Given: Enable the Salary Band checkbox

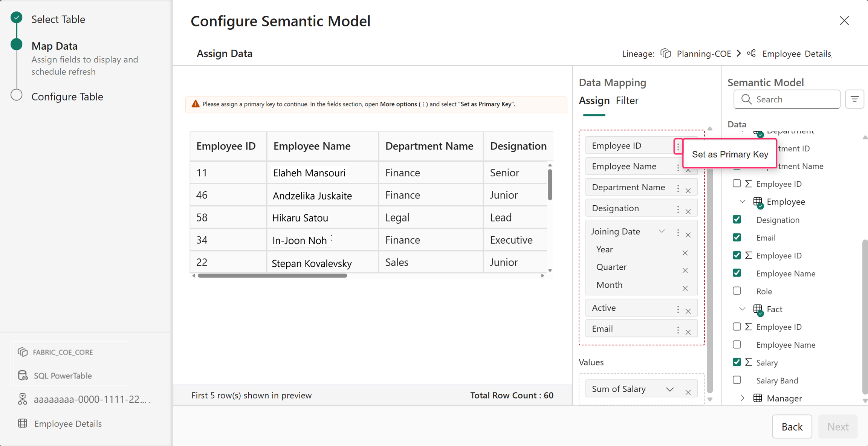Looking at the screenshot, I should (737, 380).
